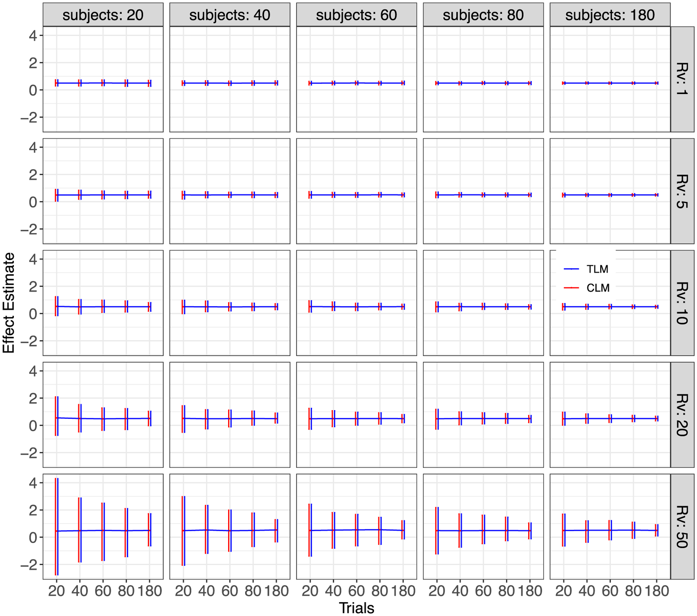Click the y-axis tick label 4 in the Rv: 5 row
This screenshot has width=697, height=616.
pos(33,147)
